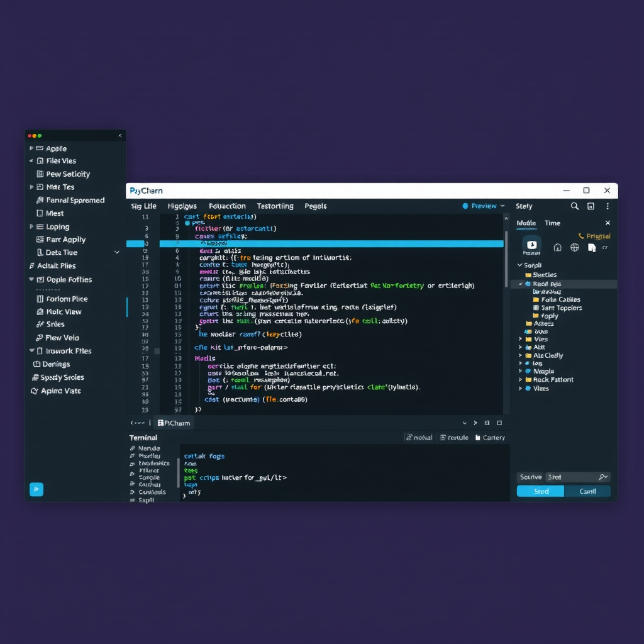This screenshot has height=644, width=644.
Task: Open the panel layout icon beside the search icon
Action: click(591, 206)
